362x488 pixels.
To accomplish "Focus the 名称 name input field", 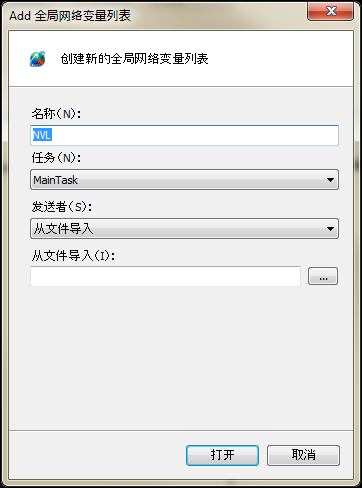I will pyautogui.click(x=184, y=135).
